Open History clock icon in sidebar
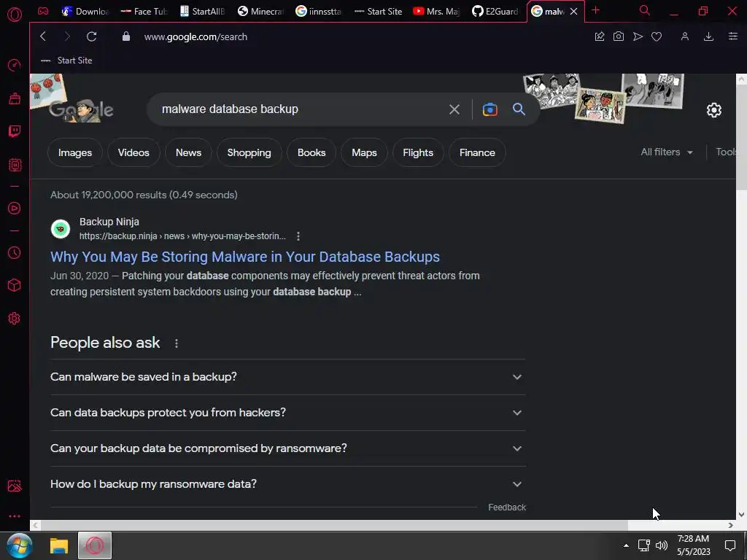Image resolution: width=747 pixels, height=560 pixels. coord(15,252)
